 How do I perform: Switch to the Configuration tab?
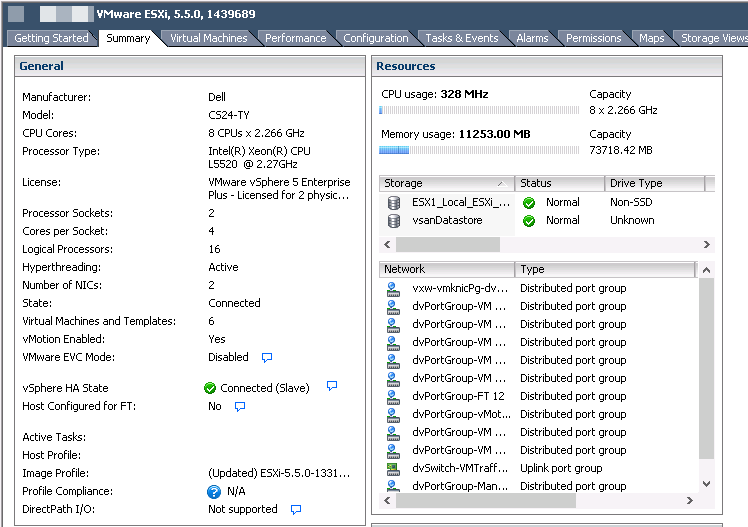[x=375, y=38]
